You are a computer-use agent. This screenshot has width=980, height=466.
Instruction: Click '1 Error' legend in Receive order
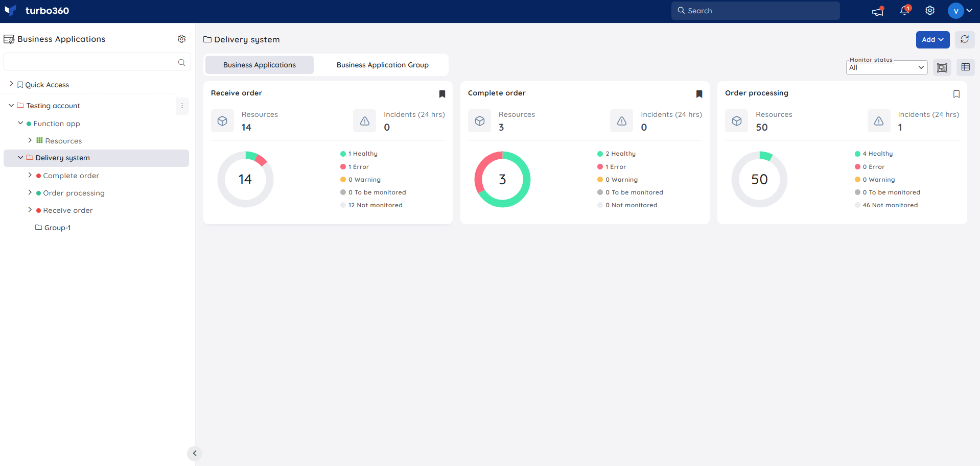355,167
